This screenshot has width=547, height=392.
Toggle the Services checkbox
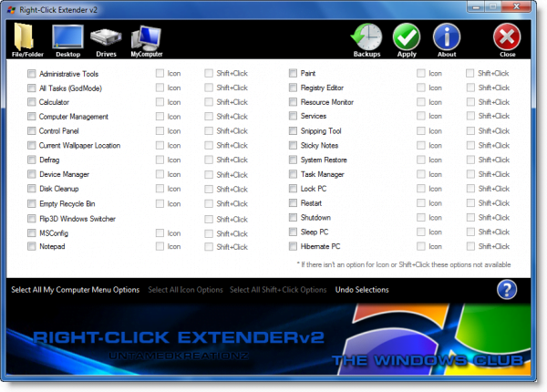(293, 116)
